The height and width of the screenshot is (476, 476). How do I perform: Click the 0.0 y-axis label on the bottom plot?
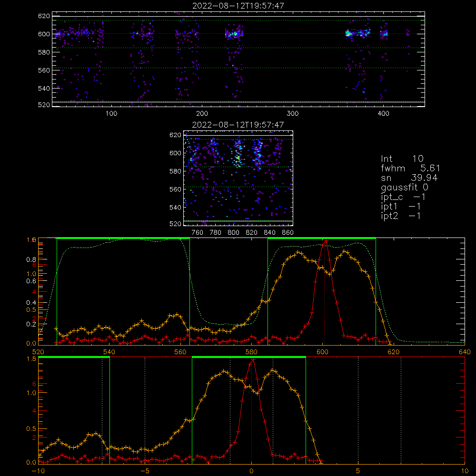tap(31, 463)
